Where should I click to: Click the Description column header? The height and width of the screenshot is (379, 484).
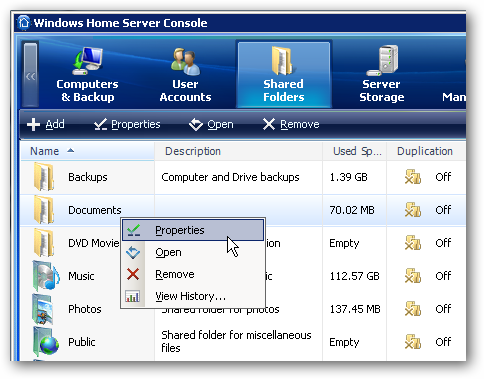[238, 151]
